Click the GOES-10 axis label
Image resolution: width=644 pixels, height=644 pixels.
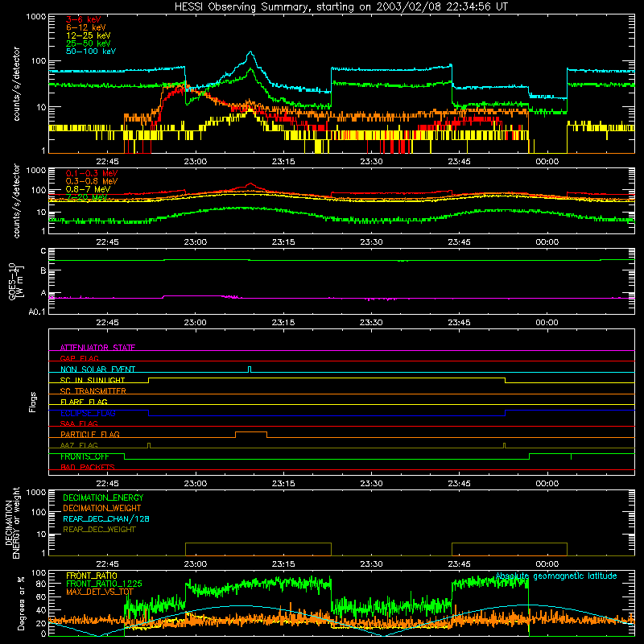coord(16,281)
